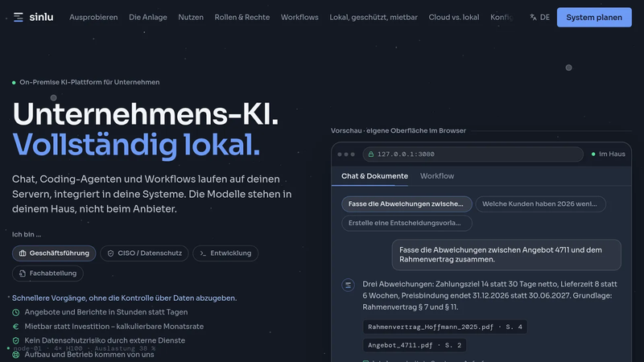The height and width of the screenshot is (362, 644).
Task: Click the Fachabteilung chip icon
Action: point(23,274)
